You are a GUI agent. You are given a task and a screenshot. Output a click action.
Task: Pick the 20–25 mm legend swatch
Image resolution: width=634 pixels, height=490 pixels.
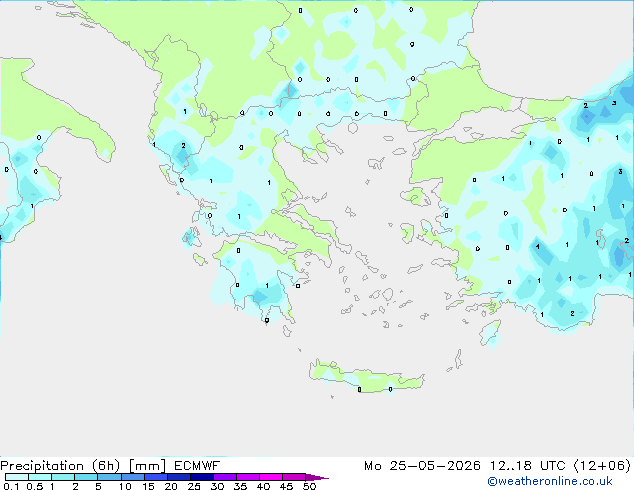click(179, 477)
